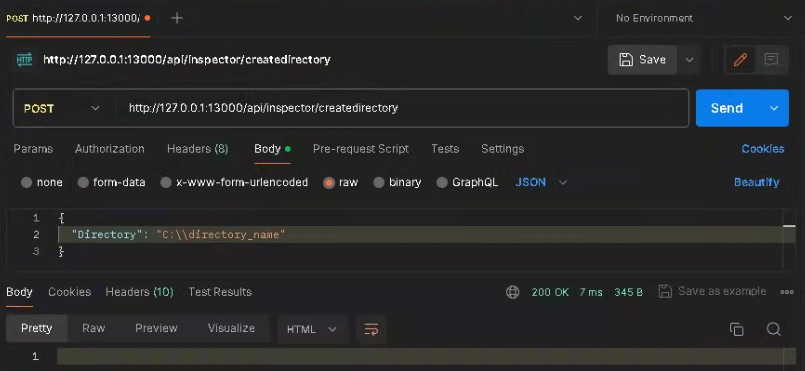The image size is (805, 371).
Task: Open the Pre-request Script tab
Action: pyautogui.click(x=361, y=149)
